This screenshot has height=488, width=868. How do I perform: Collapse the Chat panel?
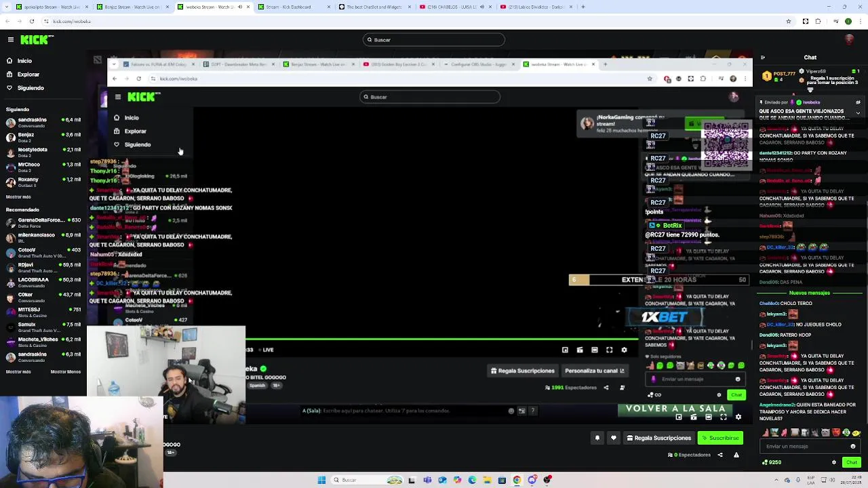tap(763, 58)
